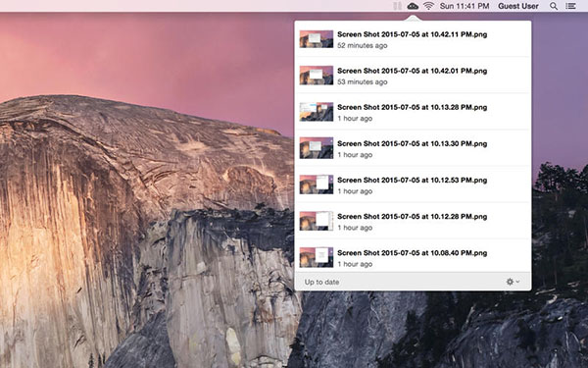Select file name Screen Shot 2015-07-05 at 10.13.28 PM.png

coord(413,107)
